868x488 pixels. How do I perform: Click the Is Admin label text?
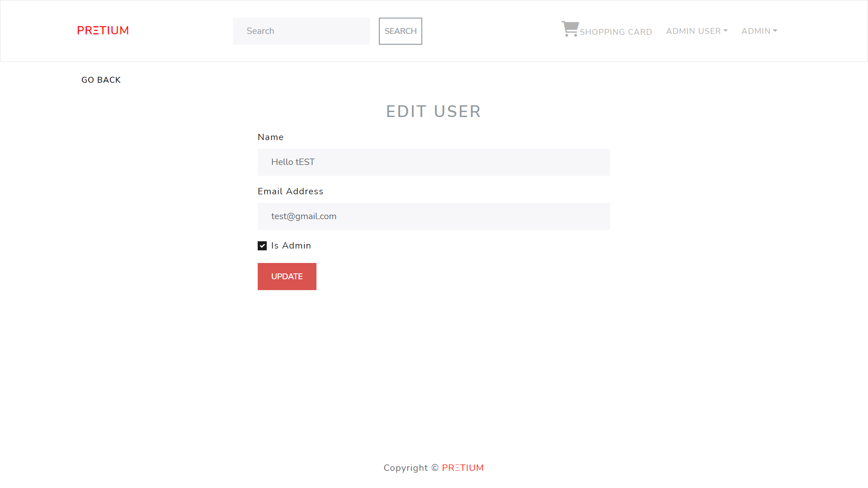(291, 245)
